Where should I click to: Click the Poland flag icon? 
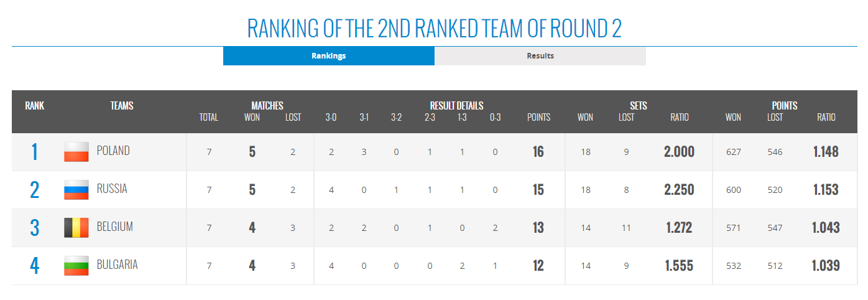point(76,151)
